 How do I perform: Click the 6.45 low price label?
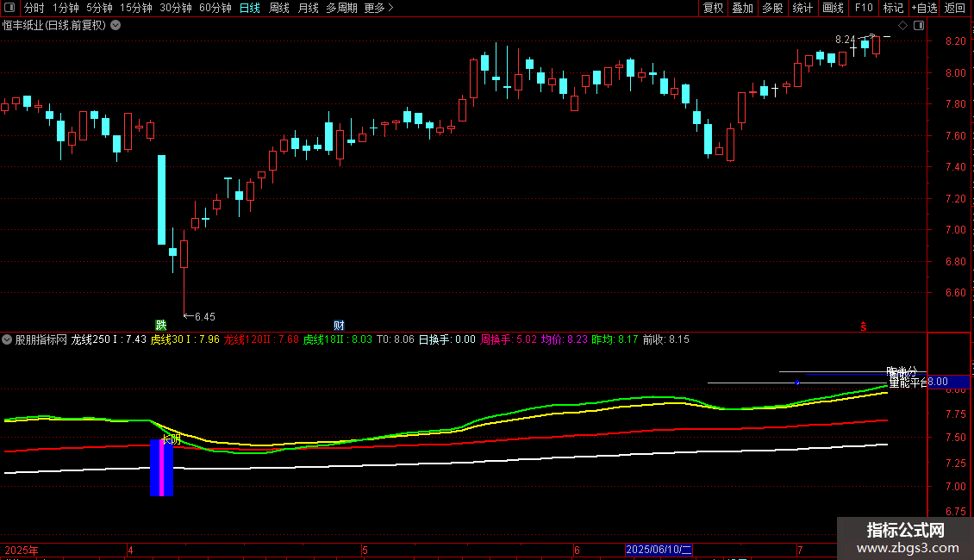205,317
